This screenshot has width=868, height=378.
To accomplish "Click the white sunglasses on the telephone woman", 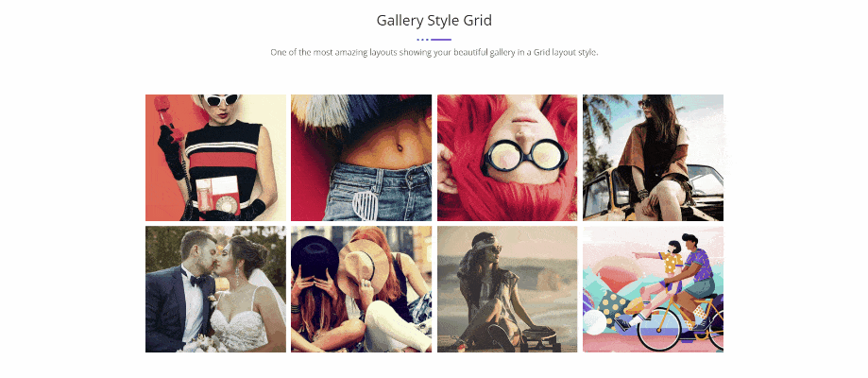I will [x=221, y=100].
